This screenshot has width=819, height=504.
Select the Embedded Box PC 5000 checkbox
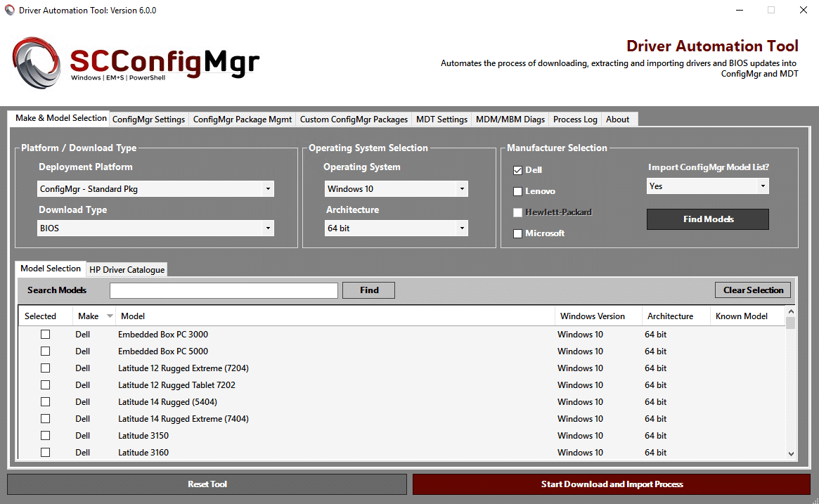click(46, 351)
